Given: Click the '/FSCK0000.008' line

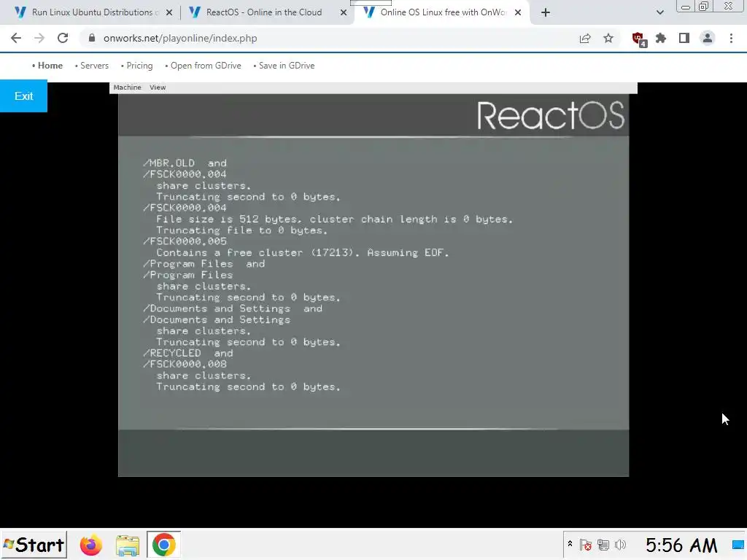Looking at the screenshot, I should (x=185, y=364).
